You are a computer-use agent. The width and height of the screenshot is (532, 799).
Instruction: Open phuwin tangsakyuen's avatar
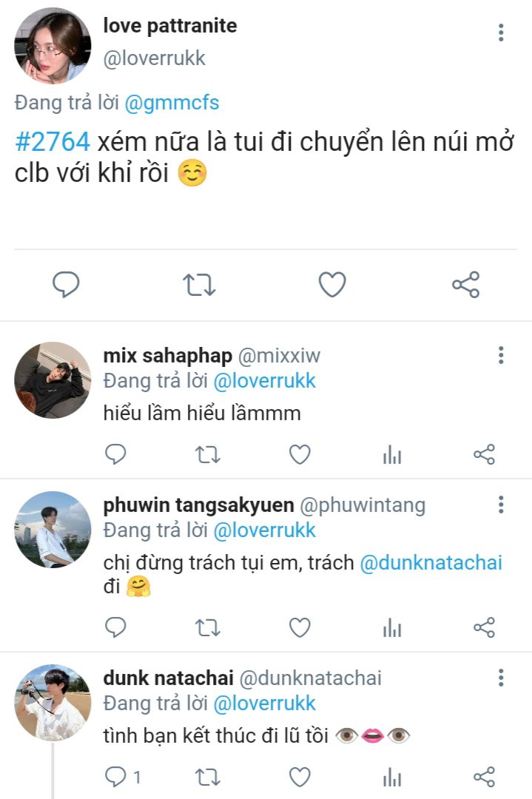click(52, 529)
